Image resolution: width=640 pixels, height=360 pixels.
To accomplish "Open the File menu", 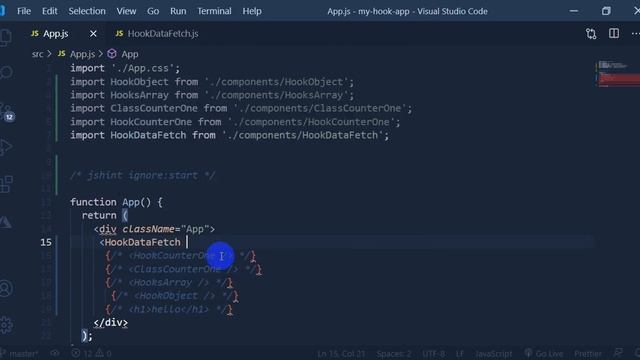I will (x=24, y=11).
